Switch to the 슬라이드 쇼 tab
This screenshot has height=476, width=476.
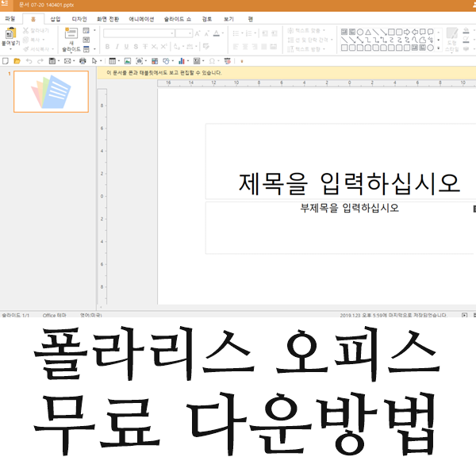click(178, 19)
